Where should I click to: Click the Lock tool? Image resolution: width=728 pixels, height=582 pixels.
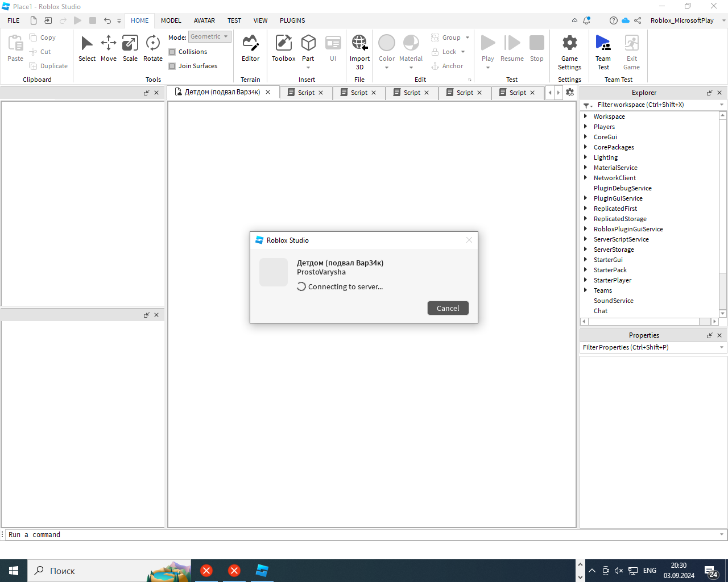444,52
